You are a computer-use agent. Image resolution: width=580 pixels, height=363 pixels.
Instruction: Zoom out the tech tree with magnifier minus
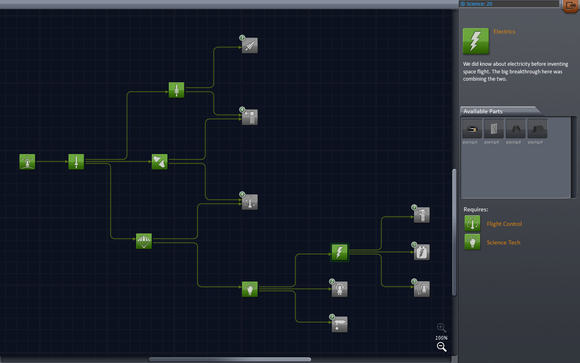[441, 347]
